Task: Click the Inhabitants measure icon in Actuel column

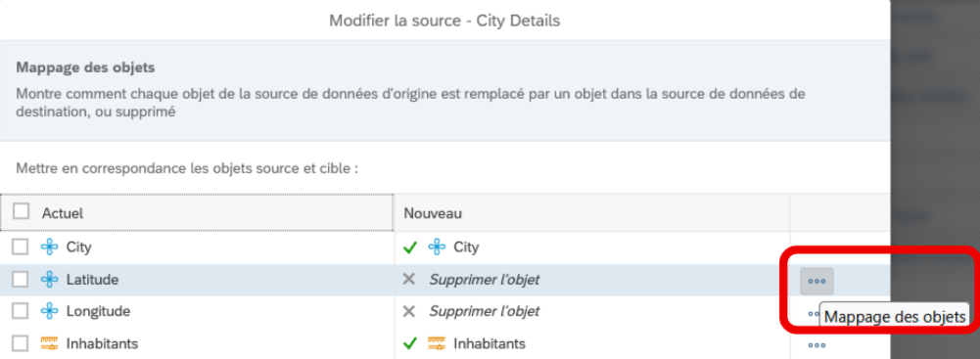Action: pos(49,343)
